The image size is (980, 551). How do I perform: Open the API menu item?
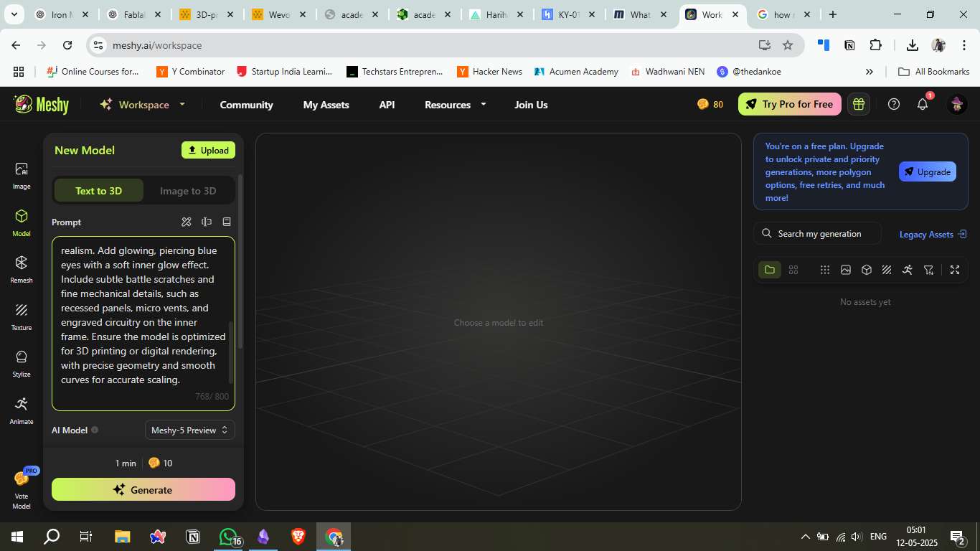pos(387,105)
